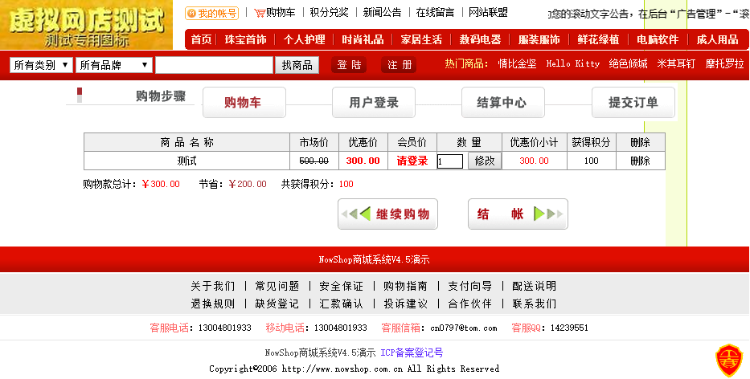Open 合作伙伴 footer link
750x379 pixels.
(x=470, y=303)
